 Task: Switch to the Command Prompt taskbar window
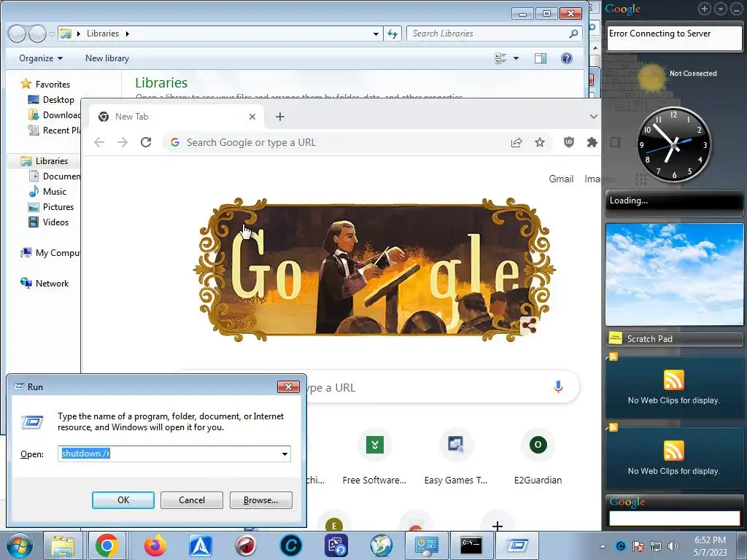pos(471,545)
